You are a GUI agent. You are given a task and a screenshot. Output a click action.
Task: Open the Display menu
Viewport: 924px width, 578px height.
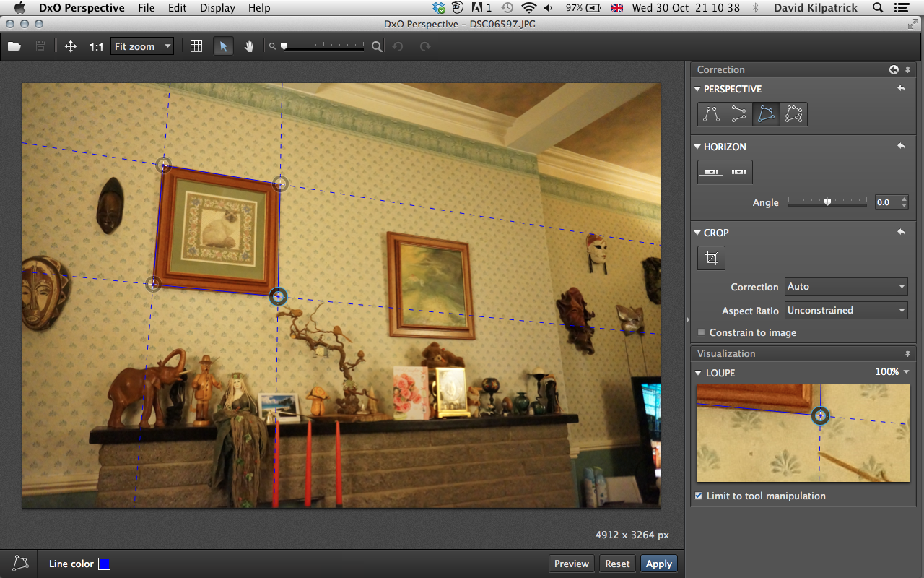217,8
